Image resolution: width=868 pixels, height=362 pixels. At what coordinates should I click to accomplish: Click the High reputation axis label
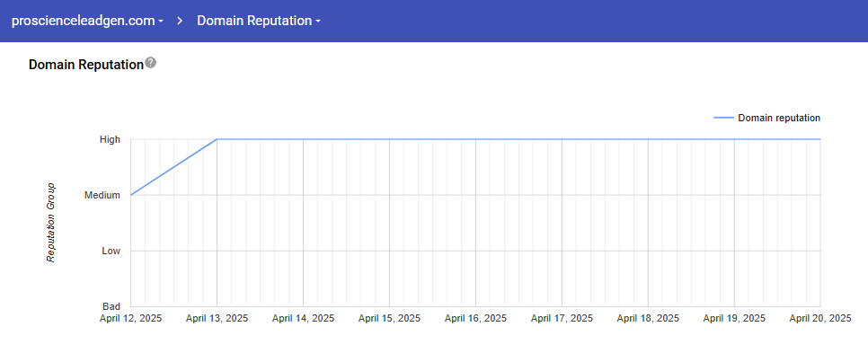pyautogui.click(x=110, y=139)
